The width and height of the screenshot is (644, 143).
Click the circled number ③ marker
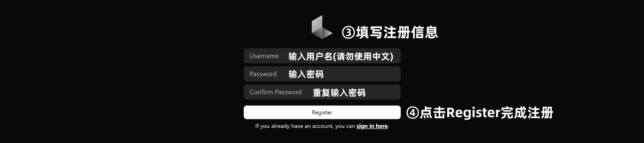click(349, 32)
